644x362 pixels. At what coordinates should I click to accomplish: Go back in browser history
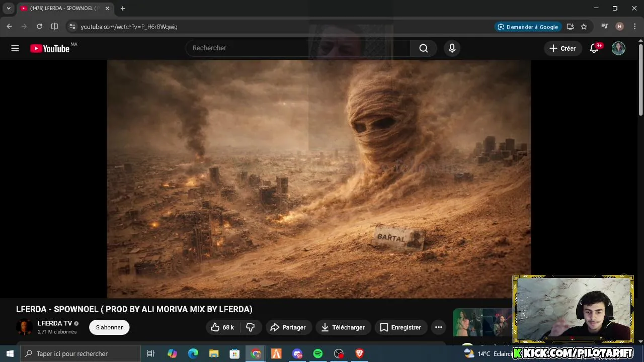click(x=9, y=27)
